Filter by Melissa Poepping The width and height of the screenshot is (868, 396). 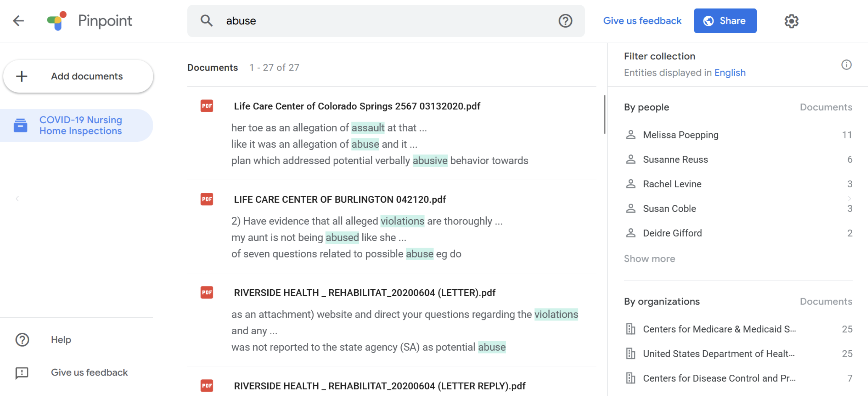click(680, 135)
